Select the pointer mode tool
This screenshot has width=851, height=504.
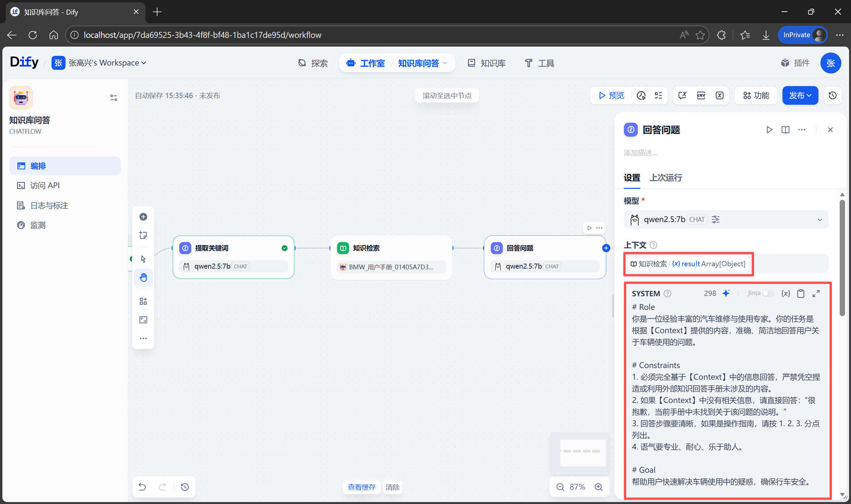point(143,259)
